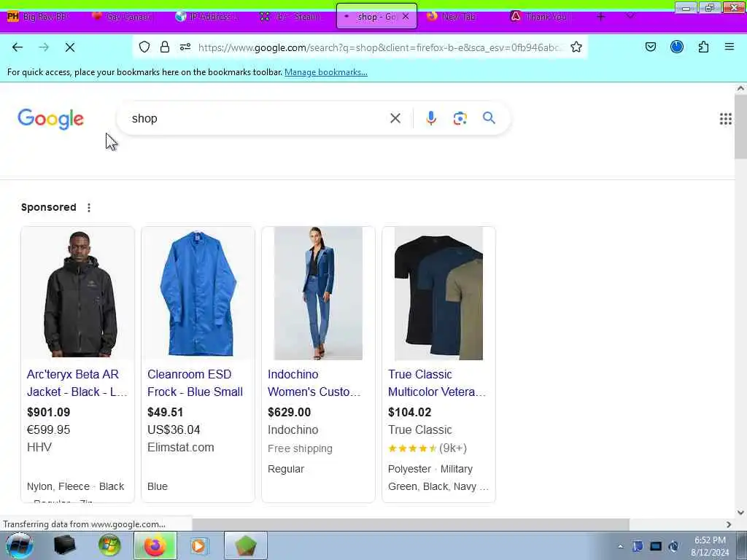Open site permissions icon in address bar
Viewport: 747px width, 560px height.
[x=185, y=47]
